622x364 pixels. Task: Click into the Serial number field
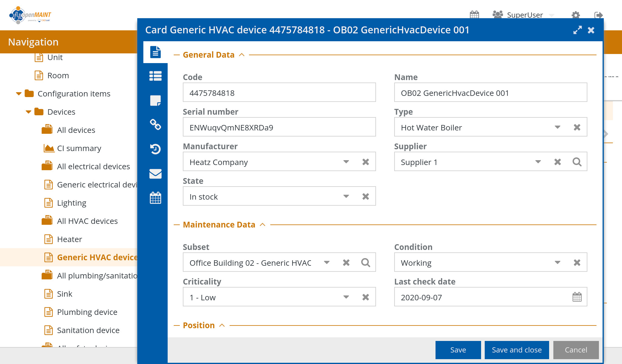coord(279,127)
